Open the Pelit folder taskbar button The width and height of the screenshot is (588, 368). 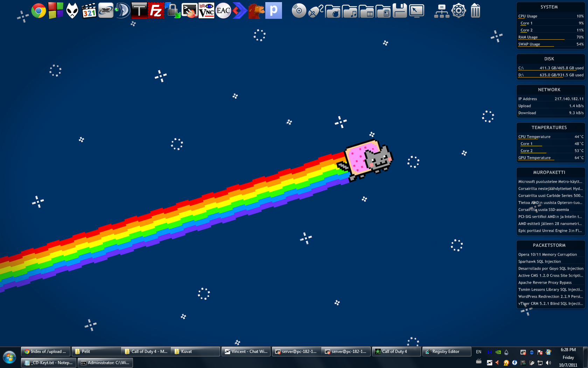(x=96, y=352)
